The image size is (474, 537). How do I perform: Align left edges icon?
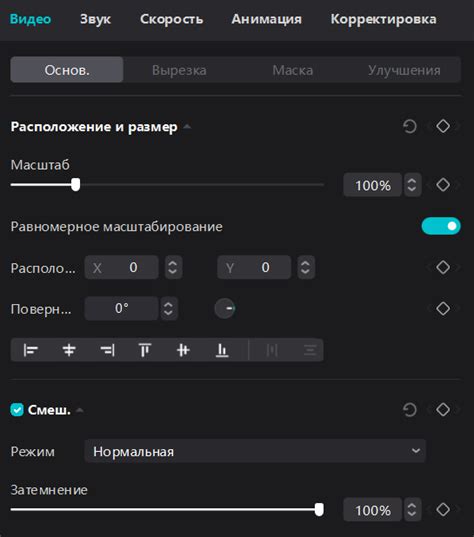coord(30,350)
